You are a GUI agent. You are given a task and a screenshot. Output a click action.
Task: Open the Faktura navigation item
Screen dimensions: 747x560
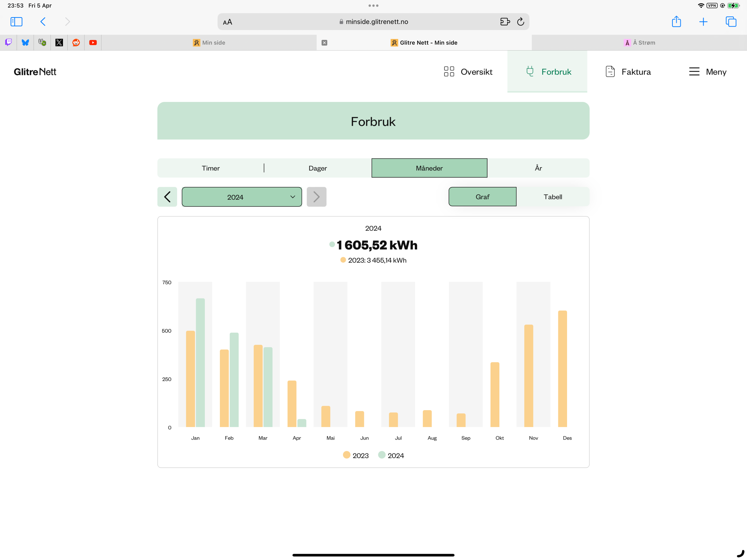[x=628, y=72]
